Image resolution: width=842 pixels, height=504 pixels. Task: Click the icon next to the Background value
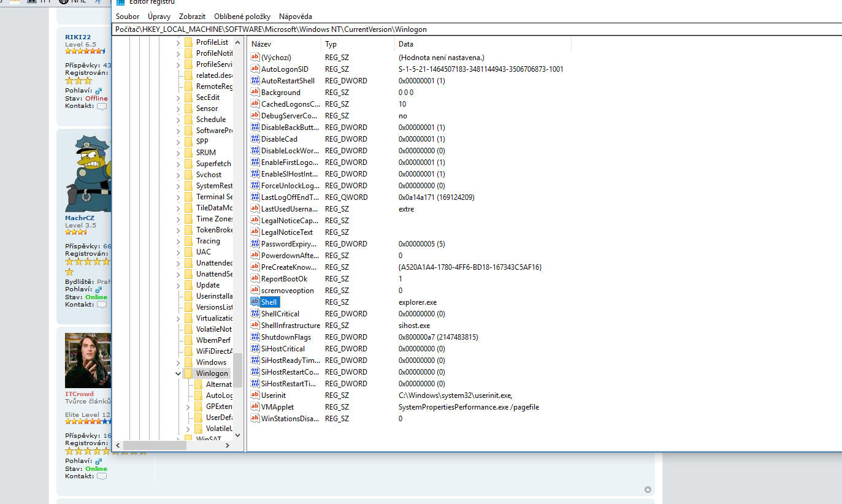pos(256,93)
